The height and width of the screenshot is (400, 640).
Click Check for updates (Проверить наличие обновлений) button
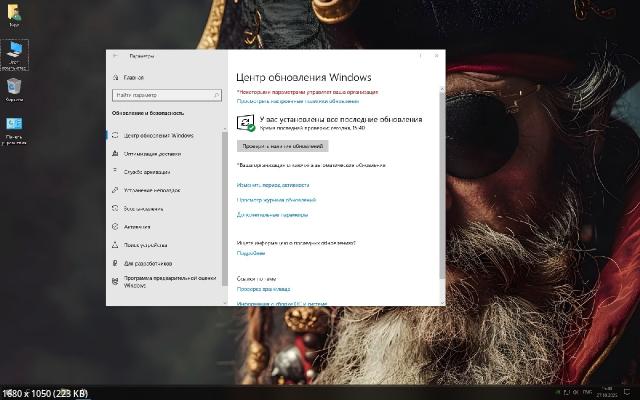click(282, 146)
